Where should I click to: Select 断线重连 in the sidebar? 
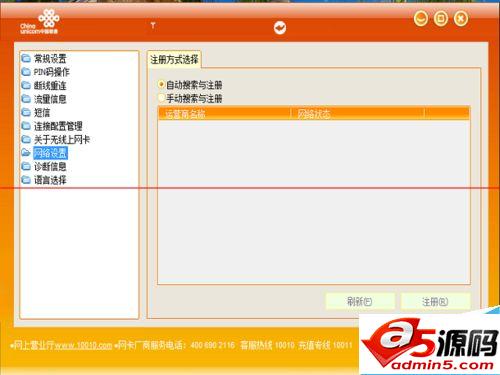pos(50,86)
